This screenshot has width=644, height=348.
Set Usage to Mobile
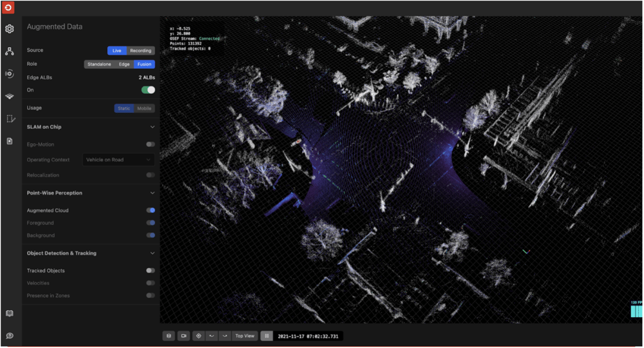pyautogui.click(x=144, y=108)
